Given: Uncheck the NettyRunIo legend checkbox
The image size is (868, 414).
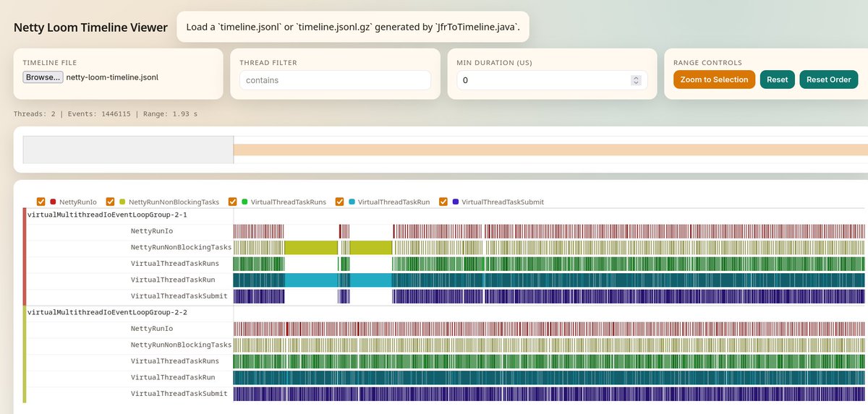Looking at the screenshot, I should [x=41, y=202].
